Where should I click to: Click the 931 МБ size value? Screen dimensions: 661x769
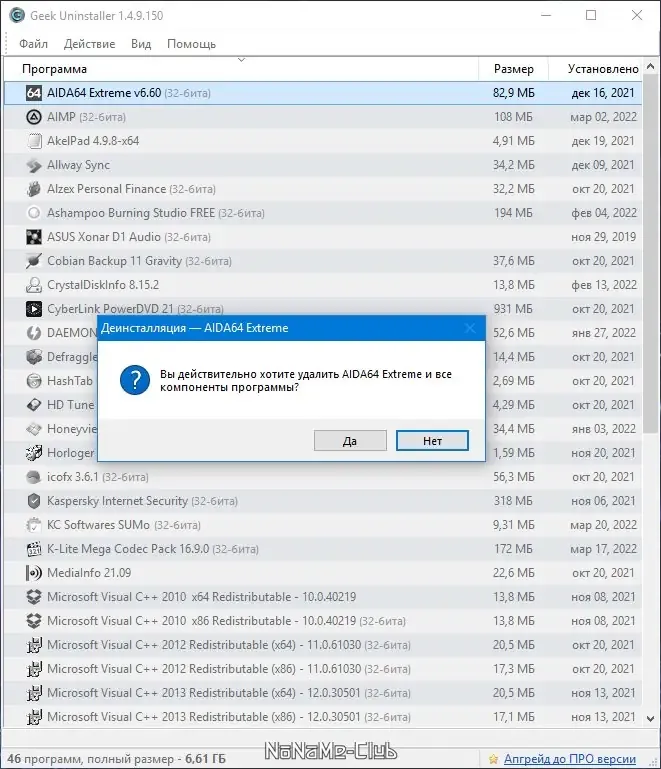[x=513, y=309]
